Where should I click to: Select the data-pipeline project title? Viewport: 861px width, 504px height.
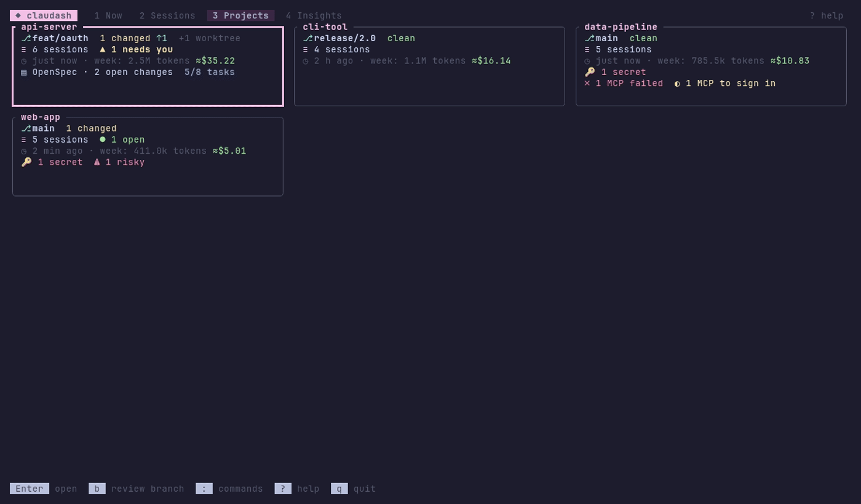(621, 27)
